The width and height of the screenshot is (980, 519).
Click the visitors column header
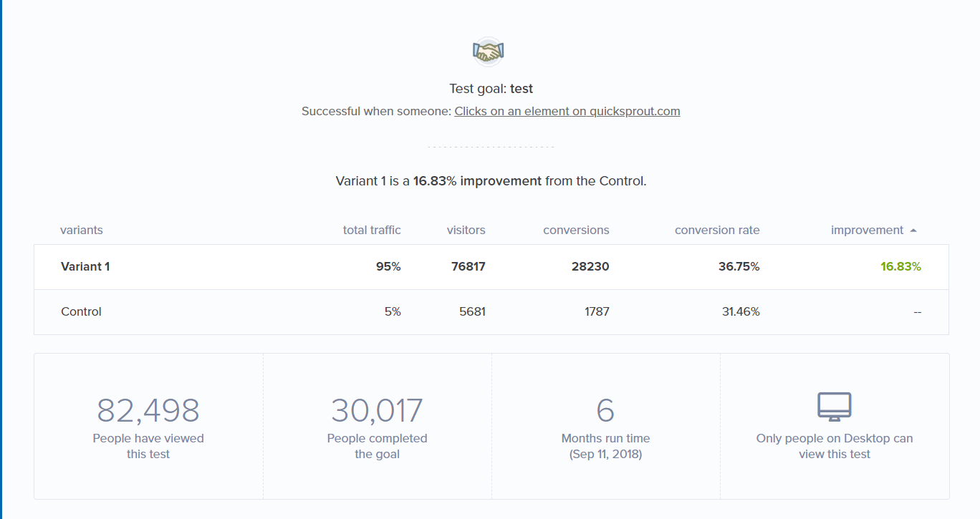[x=466, y=230]
